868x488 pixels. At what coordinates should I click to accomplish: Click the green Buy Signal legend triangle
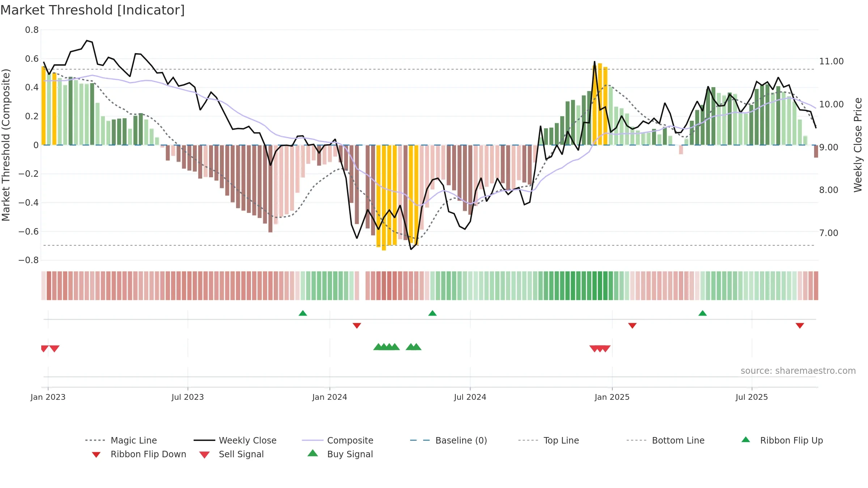[312, 453]
